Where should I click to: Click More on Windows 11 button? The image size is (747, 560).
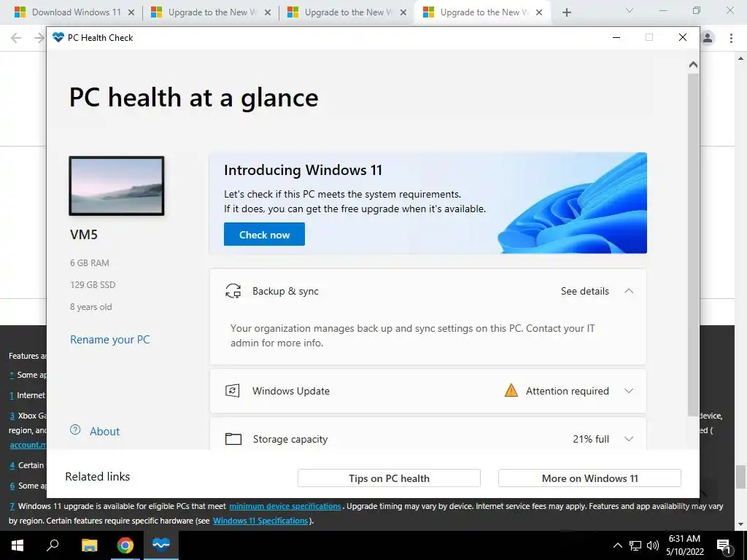[589, 478]
